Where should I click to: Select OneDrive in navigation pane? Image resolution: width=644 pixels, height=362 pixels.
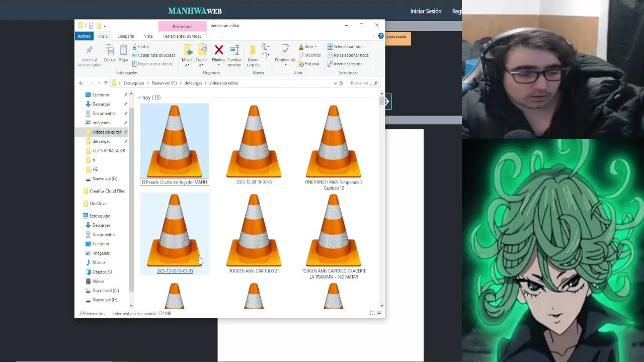98,204
